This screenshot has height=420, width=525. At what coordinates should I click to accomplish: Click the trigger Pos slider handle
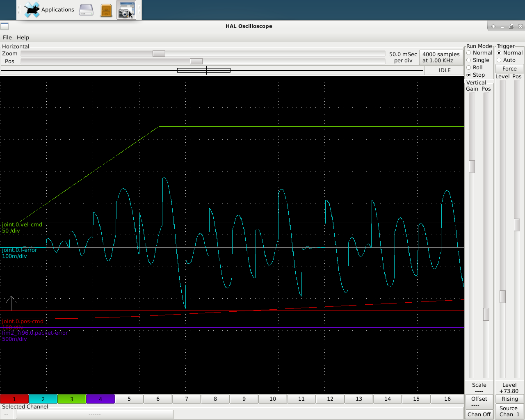(x=517, y=225)
